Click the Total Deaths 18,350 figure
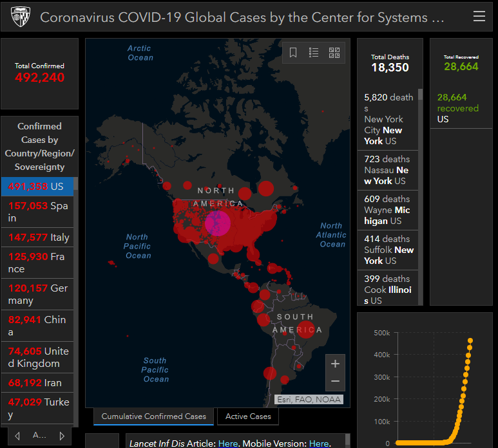The image size is (498, 448). point(390,67)
